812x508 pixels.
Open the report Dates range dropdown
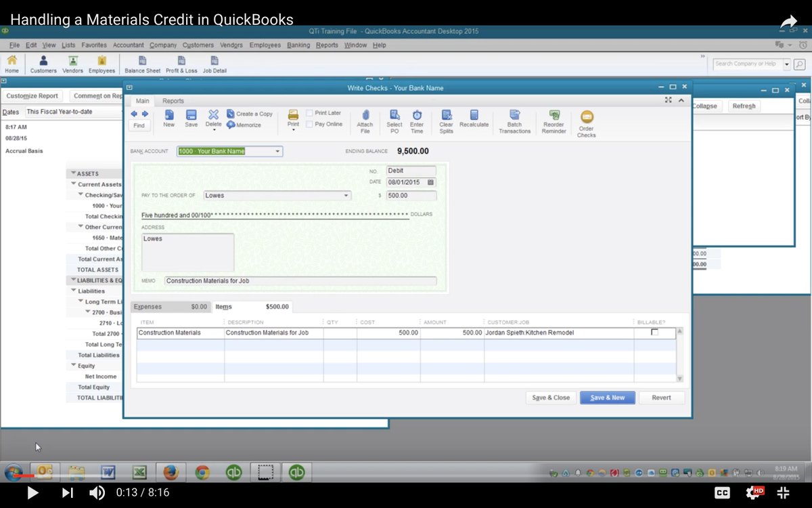point(72,112)
